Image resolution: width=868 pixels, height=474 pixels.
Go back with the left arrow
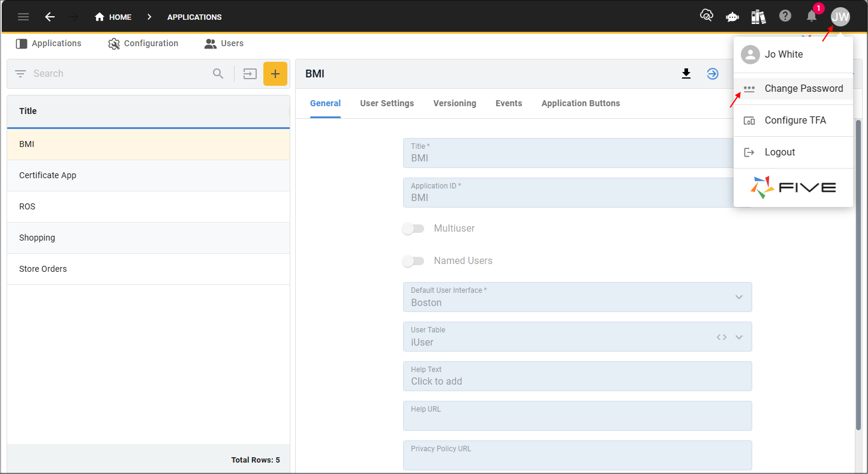click(50, 17)
